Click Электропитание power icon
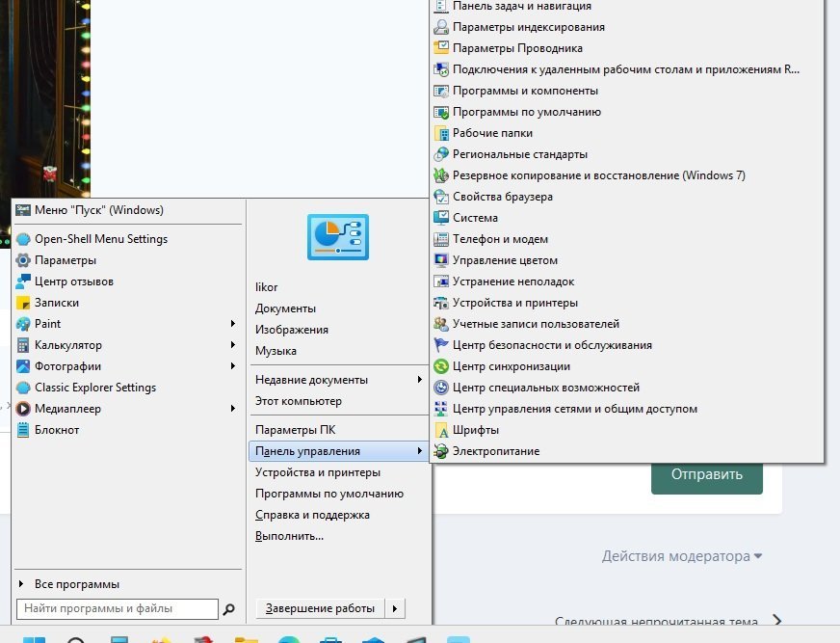The width and height of the screenshot is (840, 643). pos(441,451)
